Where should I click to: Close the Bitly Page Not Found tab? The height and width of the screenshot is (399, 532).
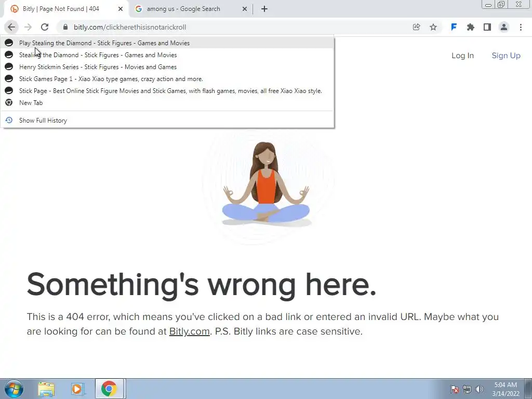[121, 9]
